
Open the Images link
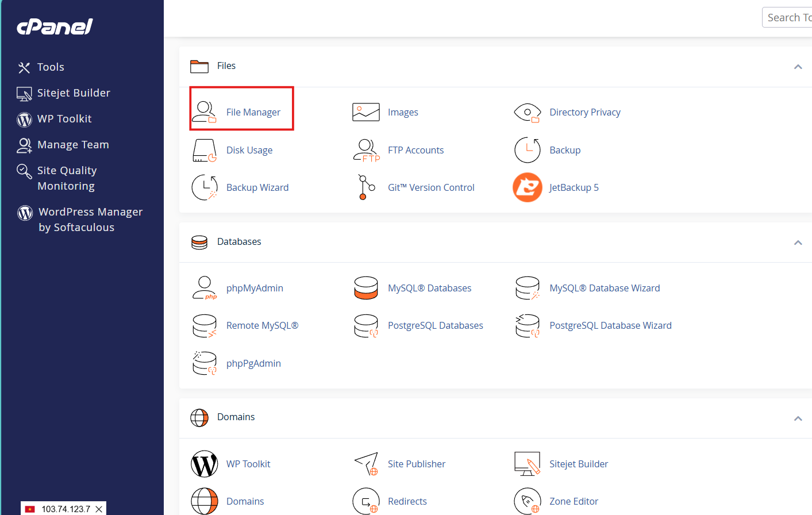(403, 112)
